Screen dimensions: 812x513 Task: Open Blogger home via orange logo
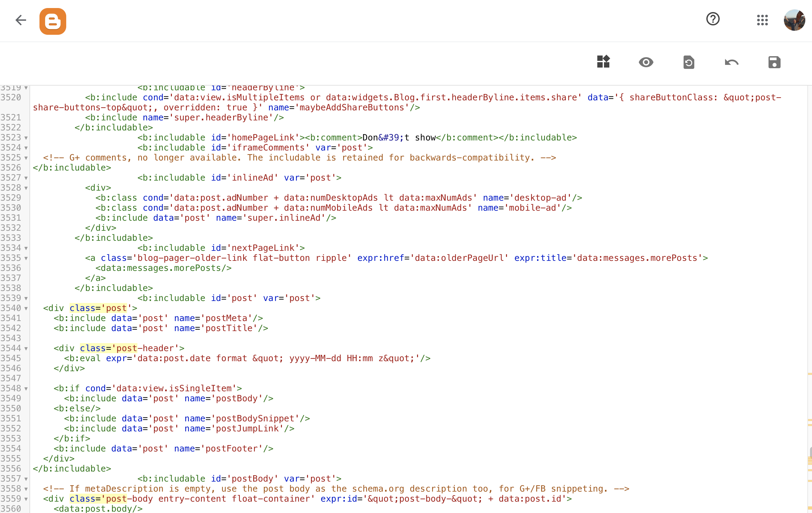(53, 21)
